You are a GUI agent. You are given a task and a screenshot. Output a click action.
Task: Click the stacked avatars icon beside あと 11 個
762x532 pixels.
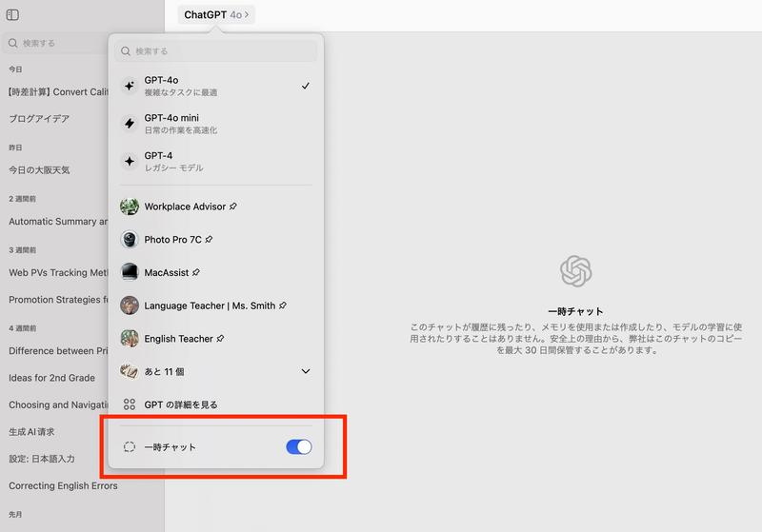coord(130,371)
